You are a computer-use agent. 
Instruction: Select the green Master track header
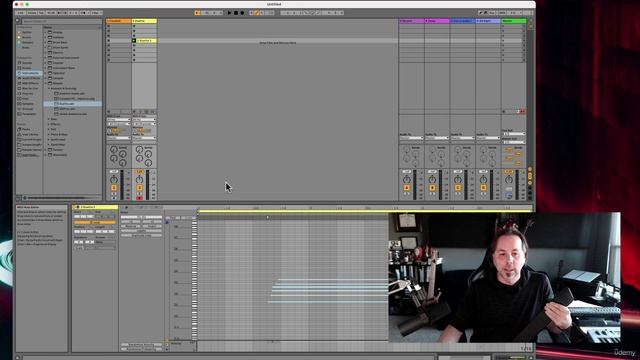point(514,21)
